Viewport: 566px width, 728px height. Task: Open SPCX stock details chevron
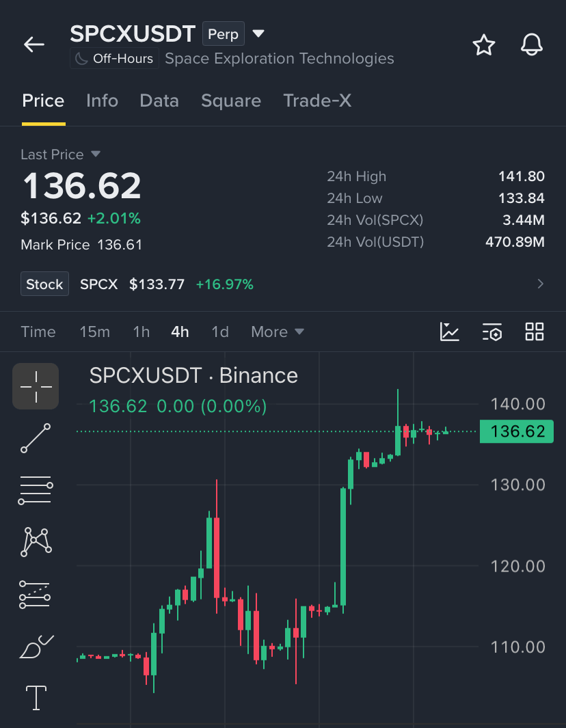pyautogui.click(x=540, y=284)
